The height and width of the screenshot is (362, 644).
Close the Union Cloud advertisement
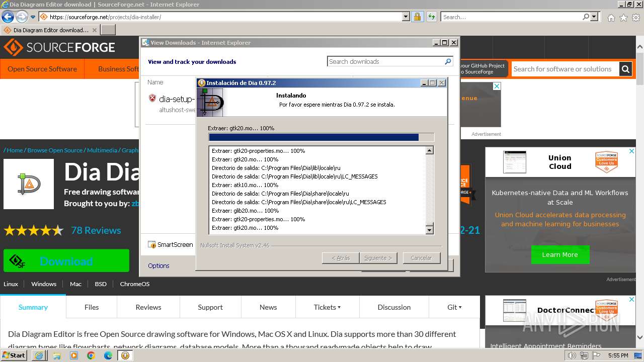tap(632, 151)
